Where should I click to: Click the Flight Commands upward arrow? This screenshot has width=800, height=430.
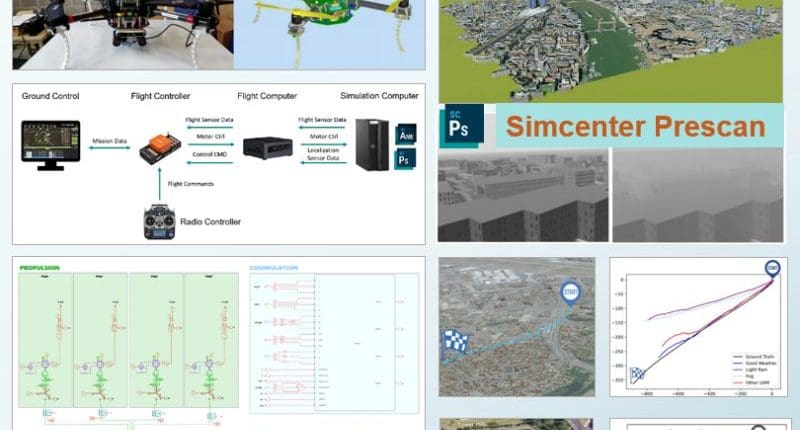click(x=160, y=184)
